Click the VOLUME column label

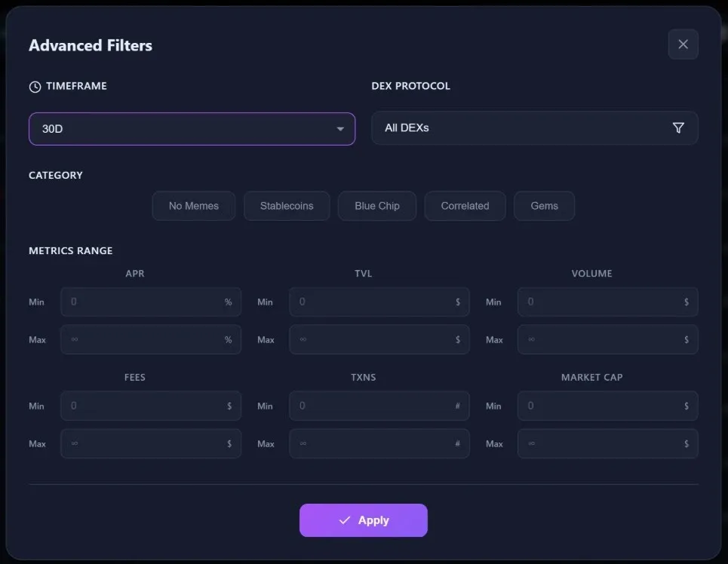pyautogui.click(x=591, y=274)
